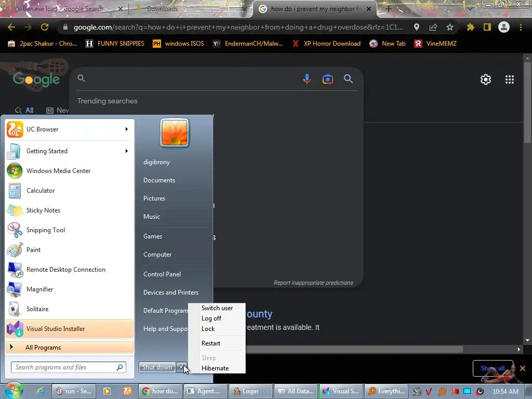This screenshot has width=532, height=399.
Task: Bookmark this page with star icon
Action: [449, 27]
